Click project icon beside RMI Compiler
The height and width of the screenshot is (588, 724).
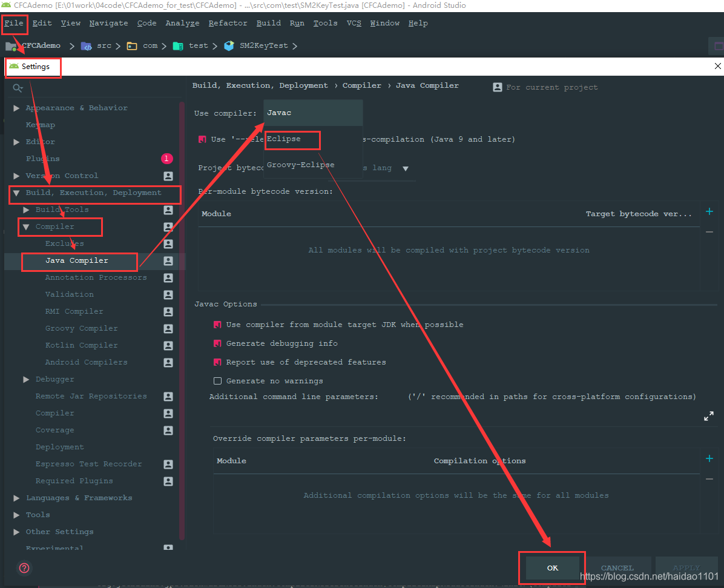pyautogui.click(x=168, y=312)
